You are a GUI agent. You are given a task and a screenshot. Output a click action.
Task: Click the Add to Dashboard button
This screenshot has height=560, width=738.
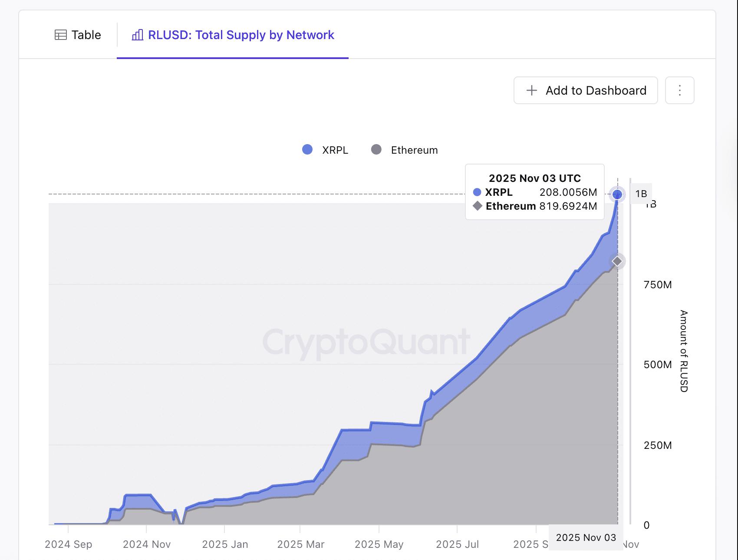(x=585, y=90)
